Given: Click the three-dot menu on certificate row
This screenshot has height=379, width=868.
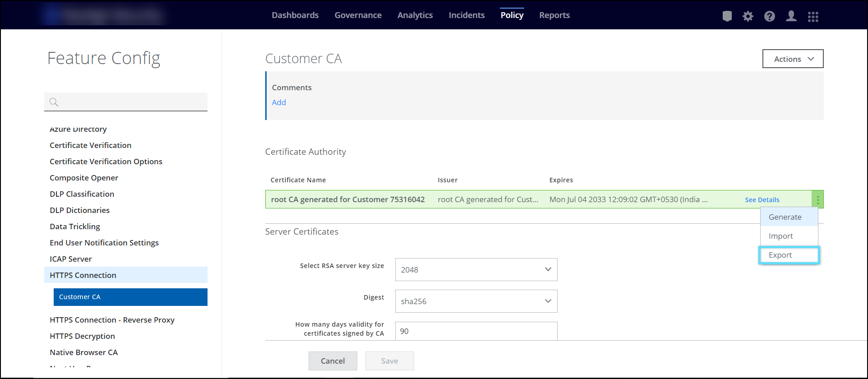Looking at the screenshot, I should 817,199.
